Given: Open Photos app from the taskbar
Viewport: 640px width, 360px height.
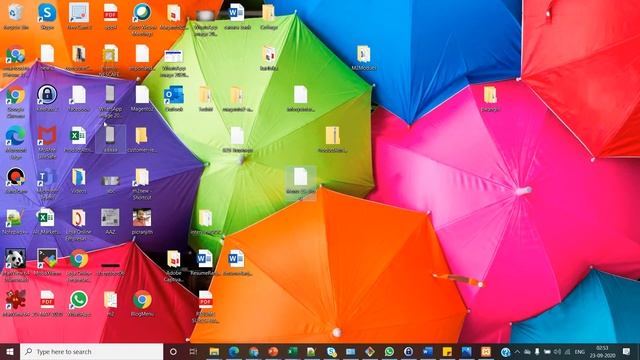Looking at the screenshot, I should [467, 351].
